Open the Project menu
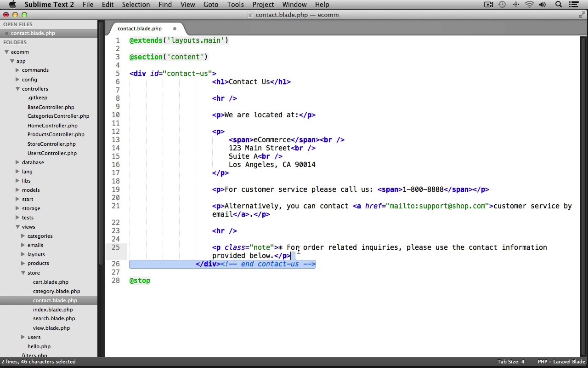Viewport: 588px width, 368px height. click(263, 5)
